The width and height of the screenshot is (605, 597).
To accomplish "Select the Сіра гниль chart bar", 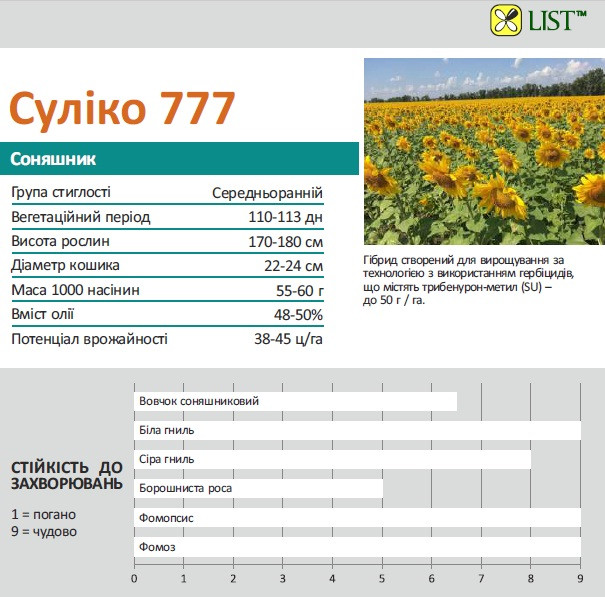I will click(x=332, y=460).
